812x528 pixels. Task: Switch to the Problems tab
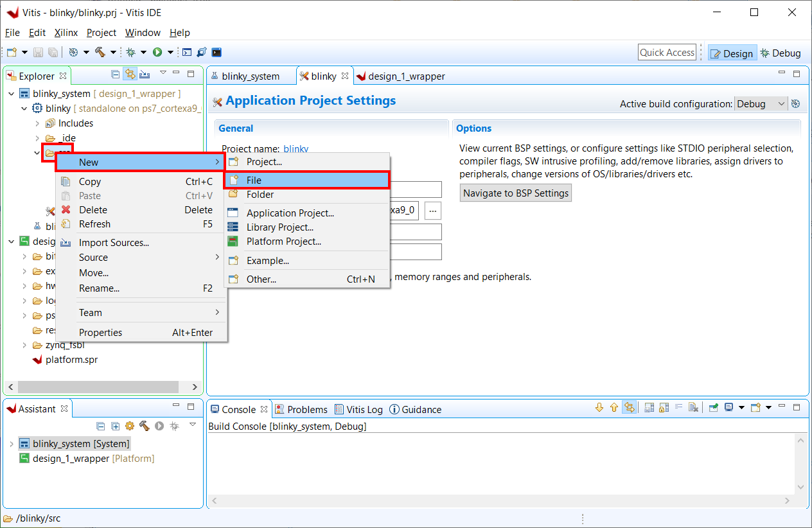click(x=301, y=410)
